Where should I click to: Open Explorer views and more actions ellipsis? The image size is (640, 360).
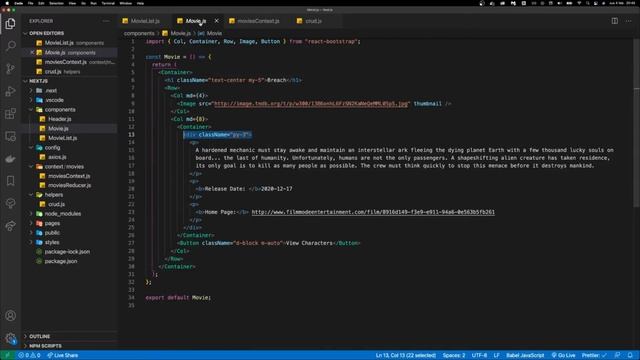click(x=106, y=21)
